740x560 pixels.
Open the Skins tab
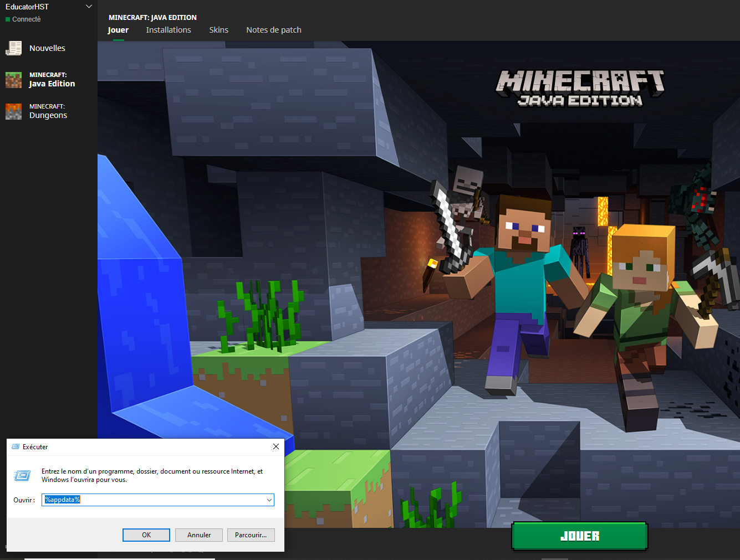pyautogui.click(x=219, y=30)
